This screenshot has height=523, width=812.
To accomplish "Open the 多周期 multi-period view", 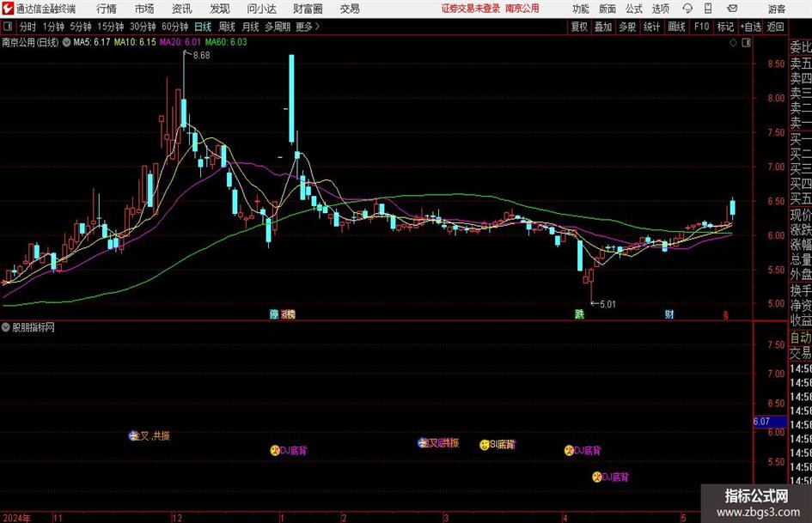I will click(278, 27).
